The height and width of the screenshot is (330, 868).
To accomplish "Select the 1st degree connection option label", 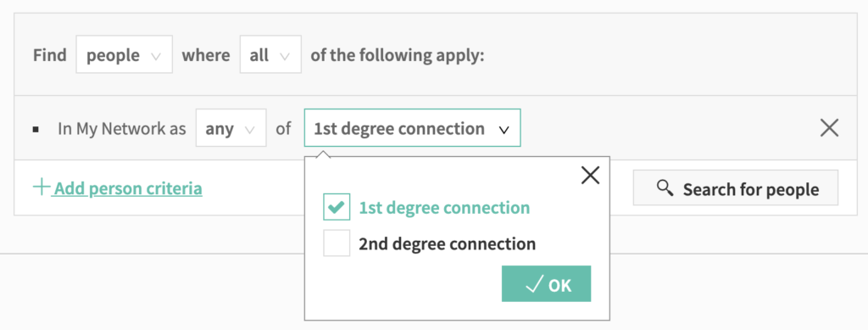I will (x=444, y=208).
